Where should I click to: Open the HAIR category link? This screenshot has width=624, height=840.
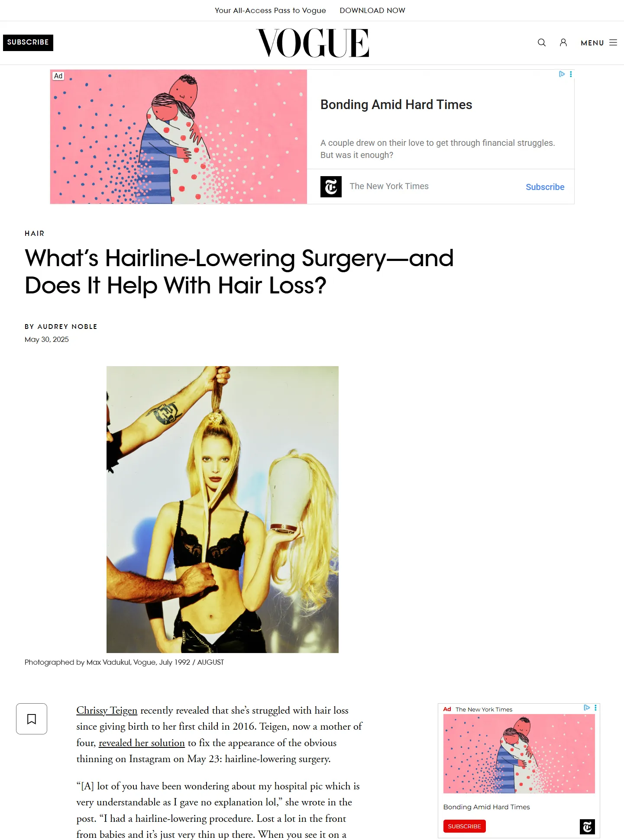tap(35, 233)
